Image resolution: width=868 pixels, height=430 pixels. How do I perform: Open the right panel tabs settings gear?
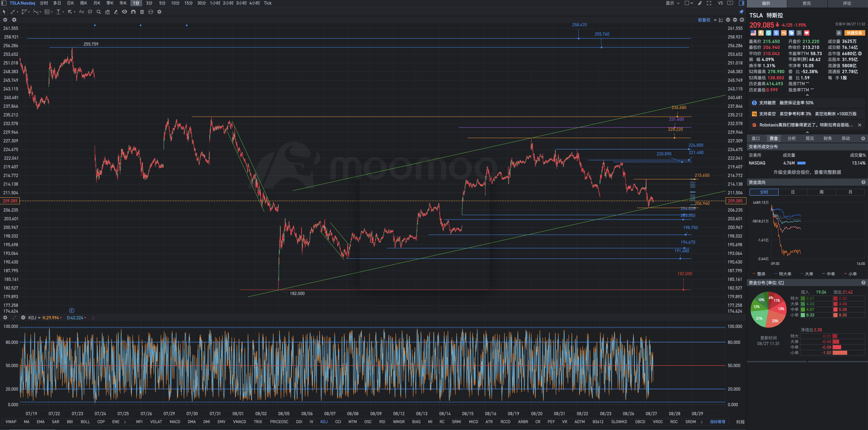[863, 138]
